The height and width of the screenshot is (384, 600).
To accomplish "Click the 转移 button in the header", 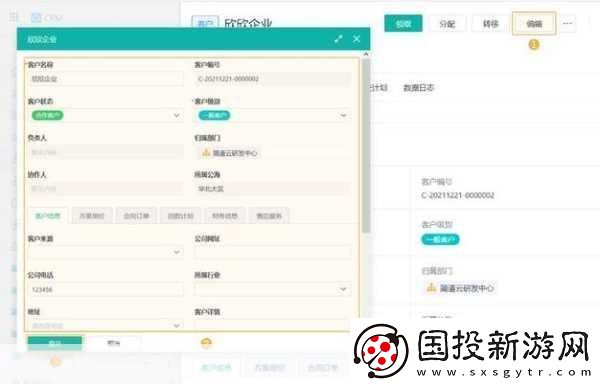I will pyautogui.click(x=491, y=24).
